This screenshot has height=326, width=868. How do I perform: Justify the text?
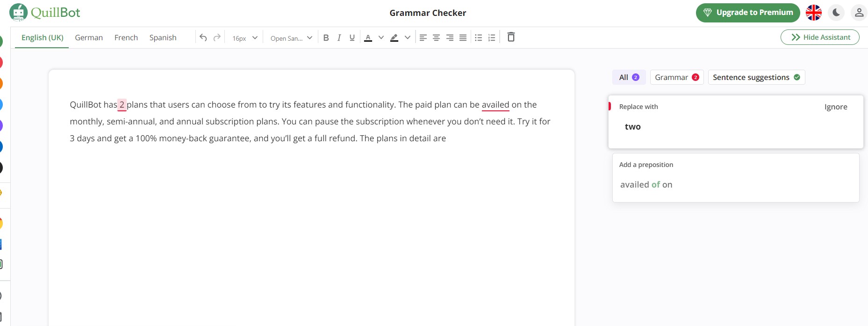pos(463,37)
